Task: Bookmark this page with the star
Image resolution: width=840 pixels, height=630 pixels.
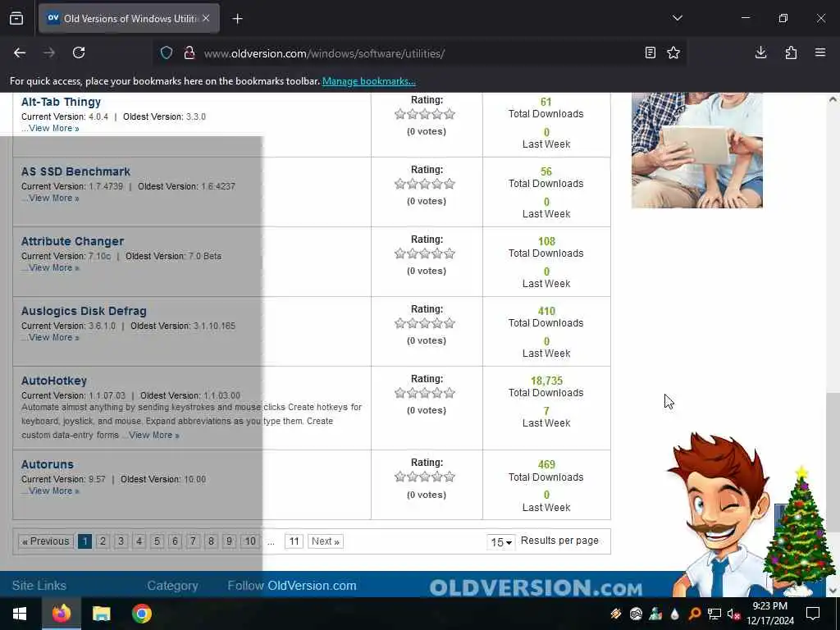Action: point(673,52)
